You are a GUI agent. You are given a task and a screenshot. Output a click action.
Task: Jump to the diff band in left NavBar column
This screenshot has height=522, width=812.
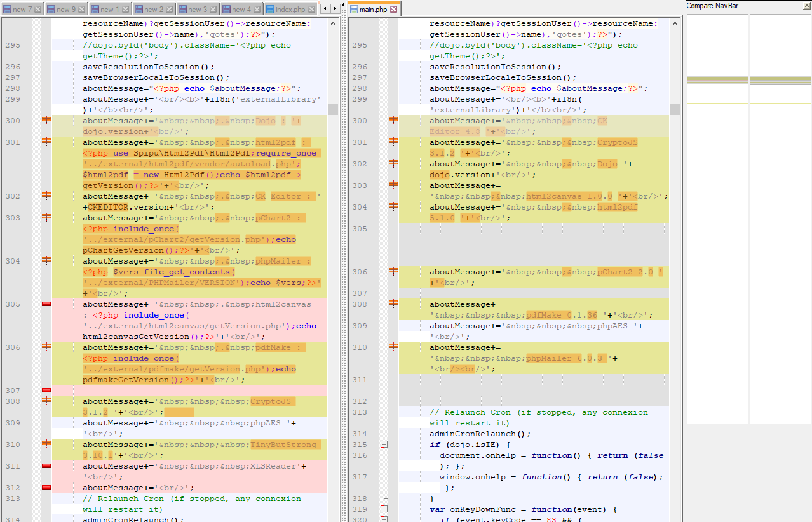(717, 81)
